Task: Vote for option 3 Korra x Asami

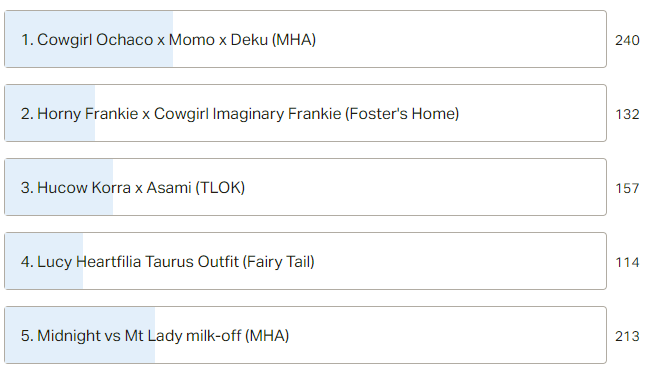Action: point(305,187)
